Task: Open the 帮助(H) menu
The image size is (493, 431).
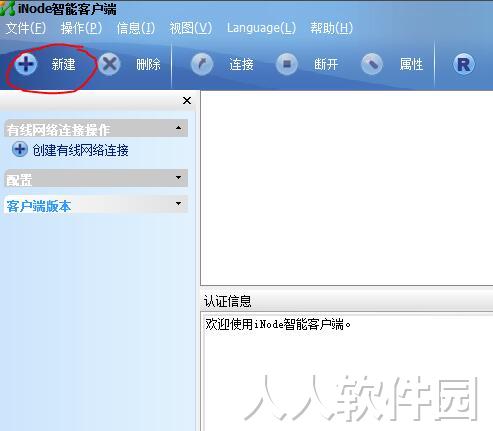Action: click(331, 28)
